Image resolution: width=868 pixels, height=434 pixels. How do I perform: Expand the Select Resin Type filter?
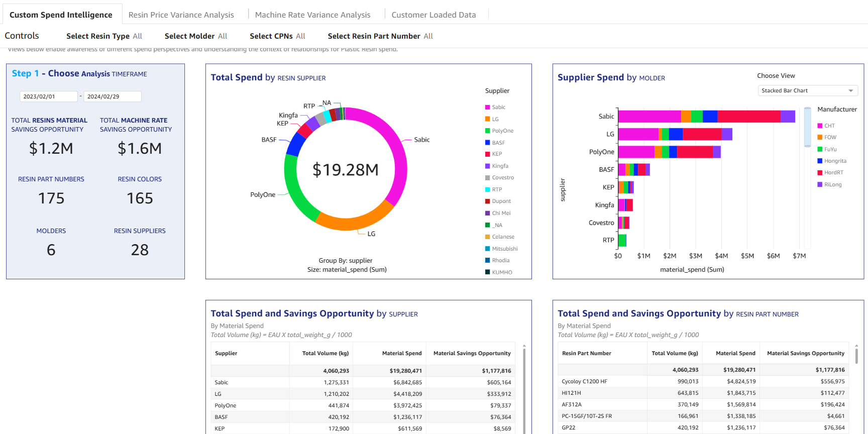coord(104,36)
